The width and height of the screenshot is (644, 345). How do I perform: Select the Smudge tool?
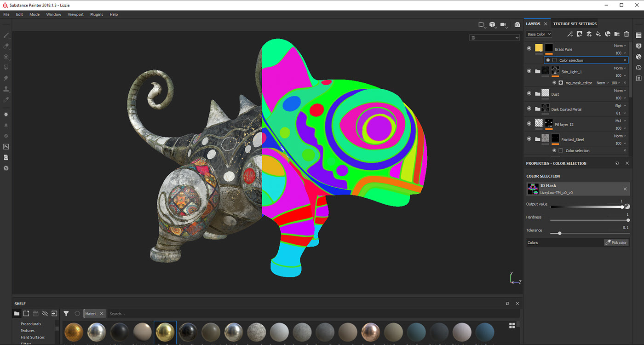(x=6, y=78)
